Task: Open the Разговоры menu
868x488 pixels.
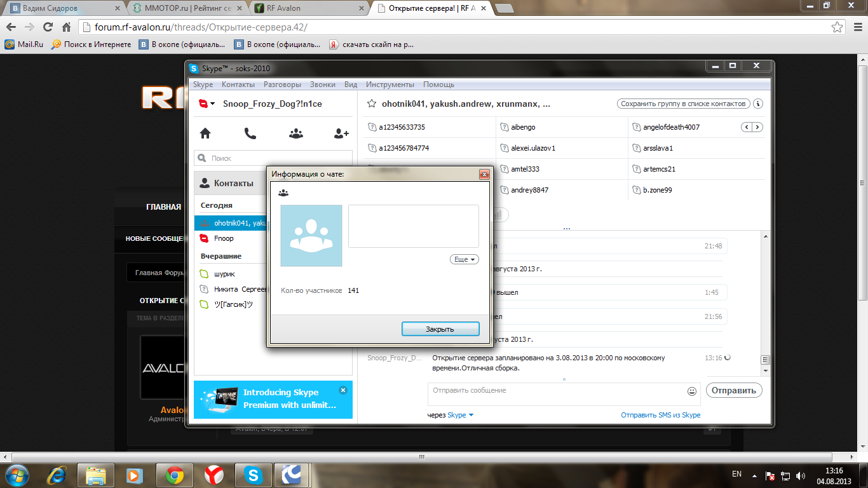Action: coord(283,85)
